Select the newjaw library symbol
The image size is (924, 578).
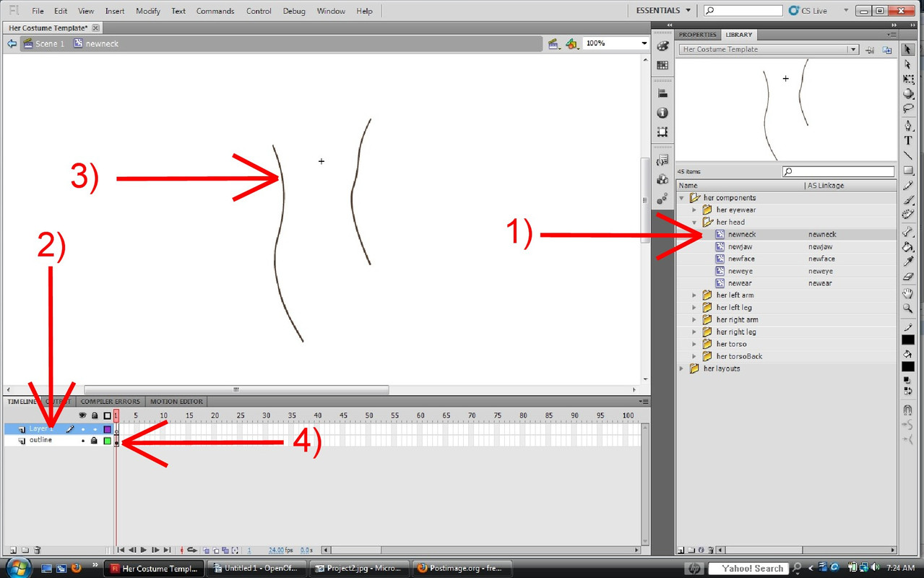pos(740,247)
